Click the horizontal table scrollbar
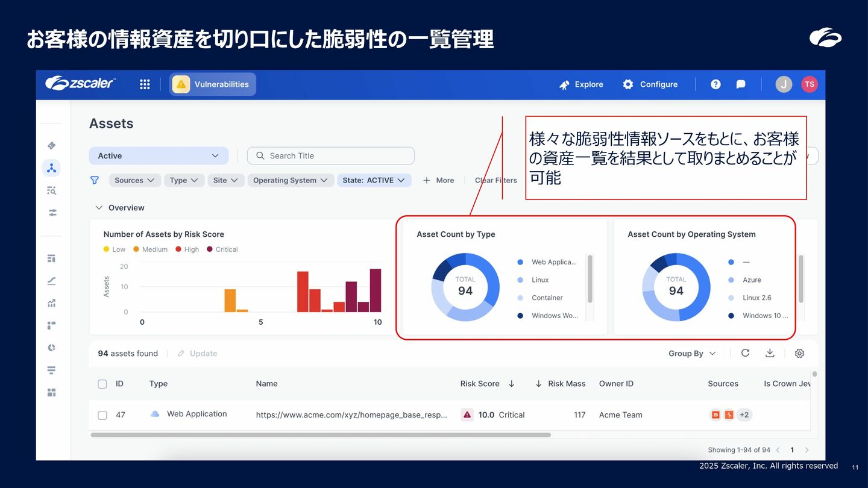Screen dimensions: 868x488 (x=321, y=434)
